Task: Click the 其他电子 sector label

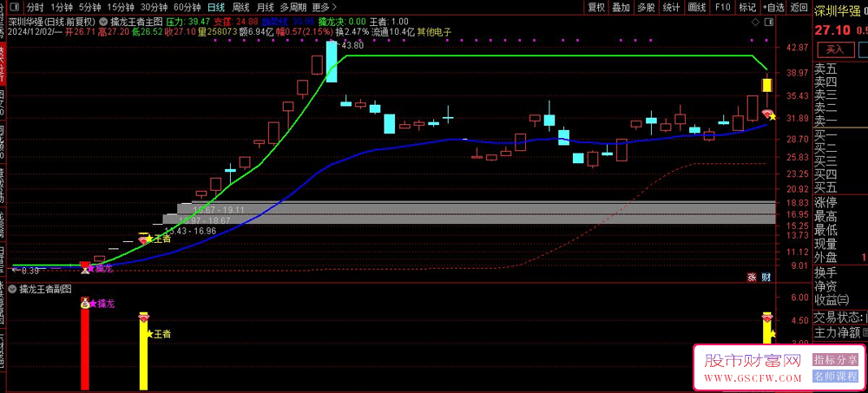Action: tap(435, 32)
